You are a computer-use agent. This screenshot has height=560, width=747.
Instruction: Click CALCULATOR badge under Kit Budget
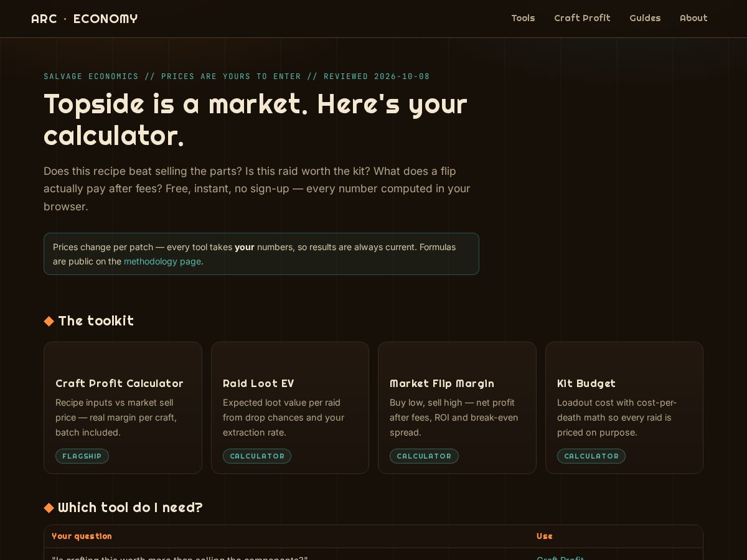tap(591, 456)
